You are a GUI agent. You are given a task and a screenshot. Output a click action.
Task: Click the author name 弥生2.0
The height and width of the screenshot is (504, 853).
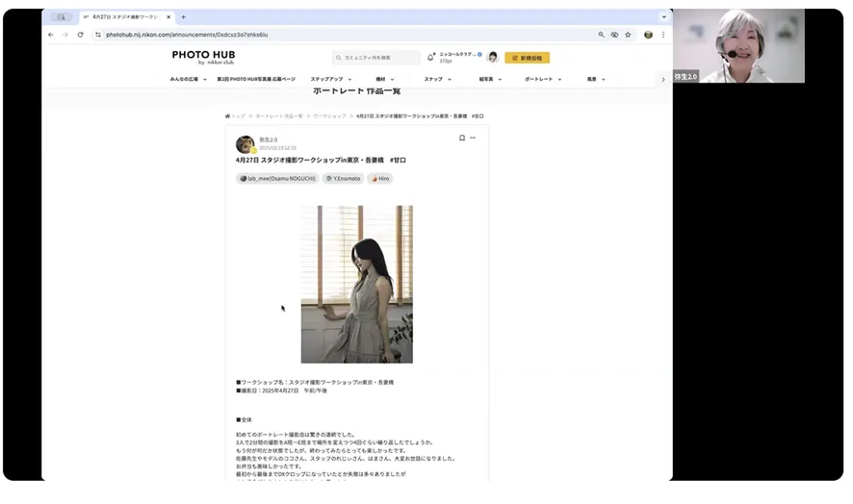point(269,140)
